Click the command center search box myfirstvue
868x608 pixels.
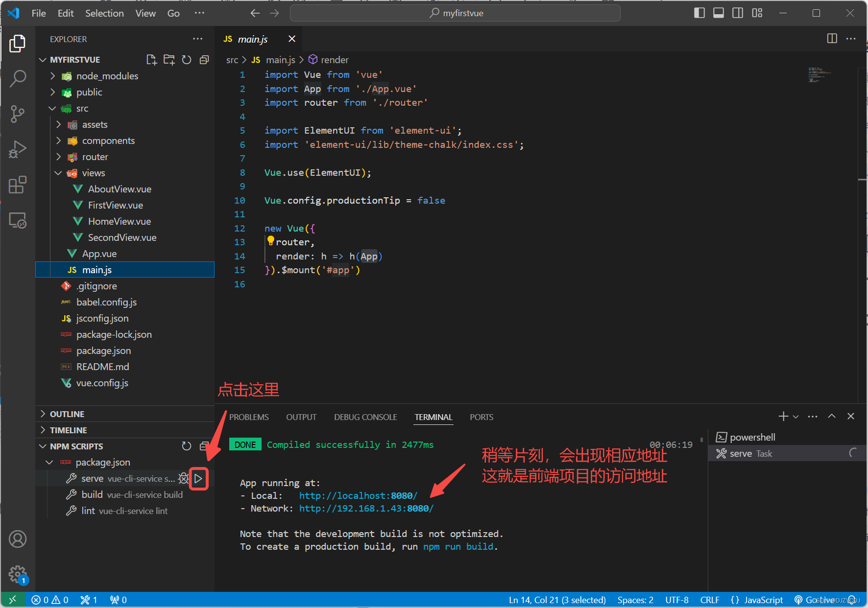[x=455, y=13]
